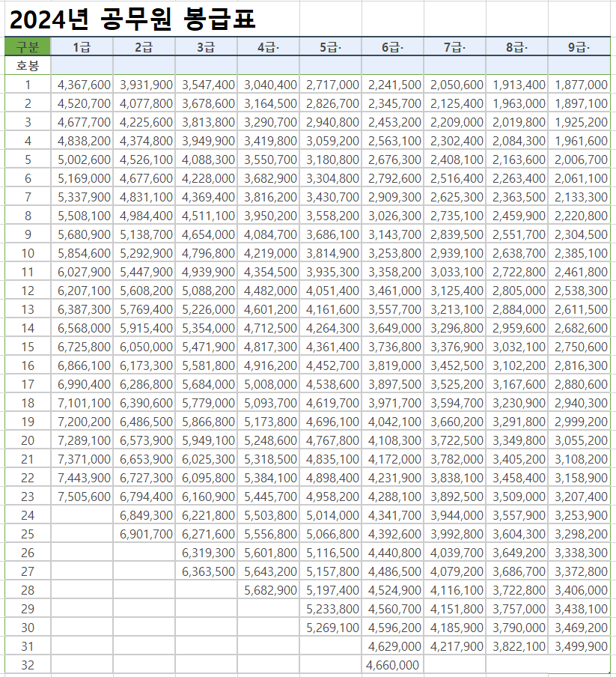Select the '9급·' column header
616x677 pixels.
pos(579,46)
